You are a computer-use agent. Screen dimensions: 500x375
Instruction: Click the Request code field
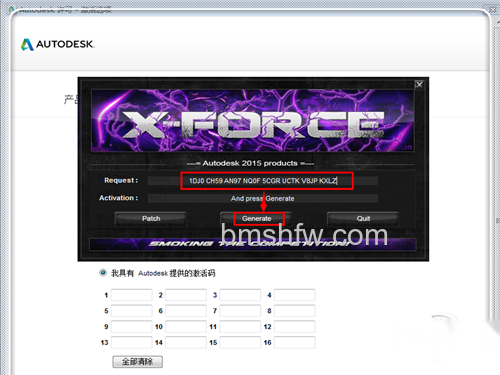(x=263, y=181)
